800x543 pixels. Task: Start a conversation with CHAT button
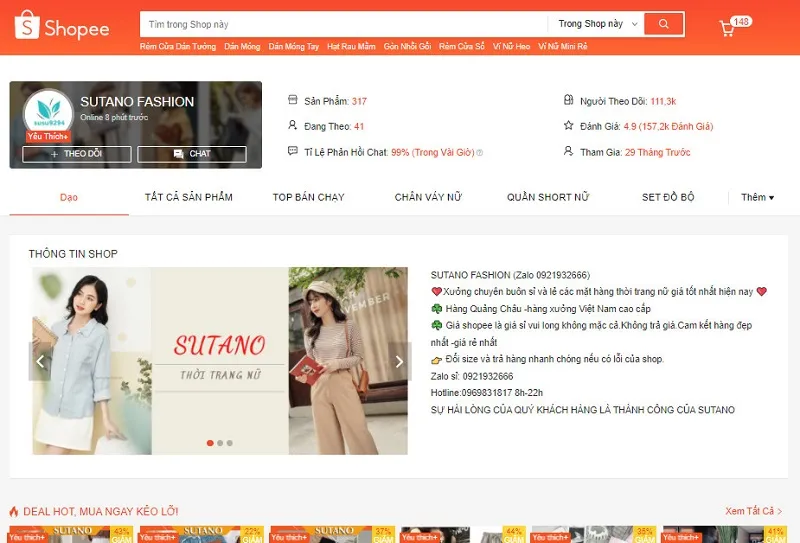pyautogui.click(x=192, y=154)
